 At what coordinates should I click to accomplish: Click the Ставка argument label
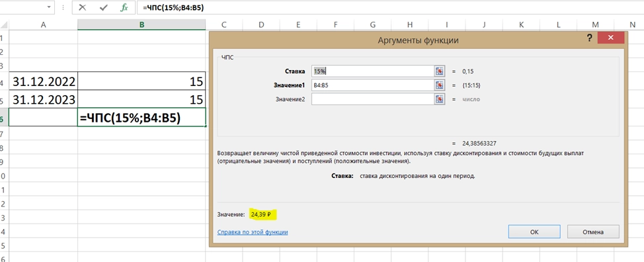click(295, 71)
